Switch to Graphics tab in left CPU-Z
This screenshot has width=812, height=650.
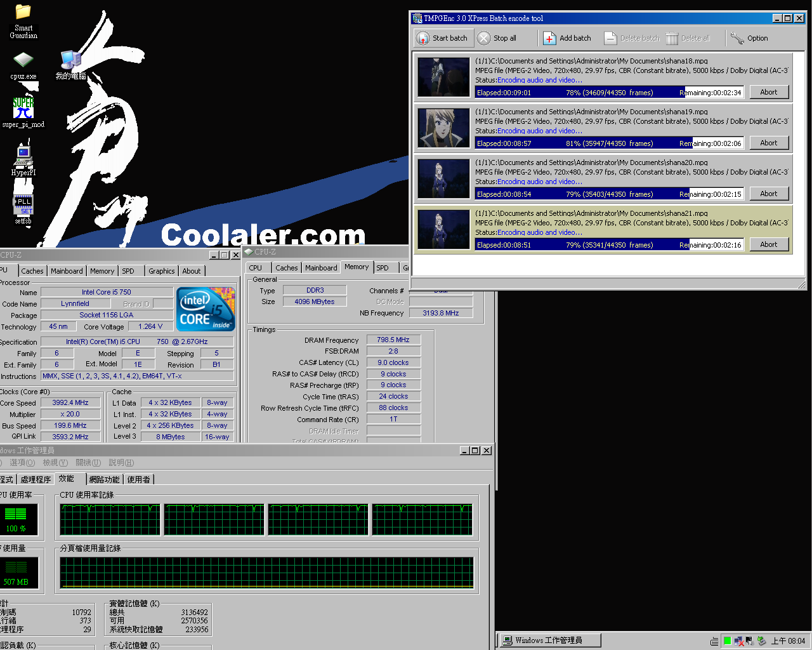tap(162, 271)
